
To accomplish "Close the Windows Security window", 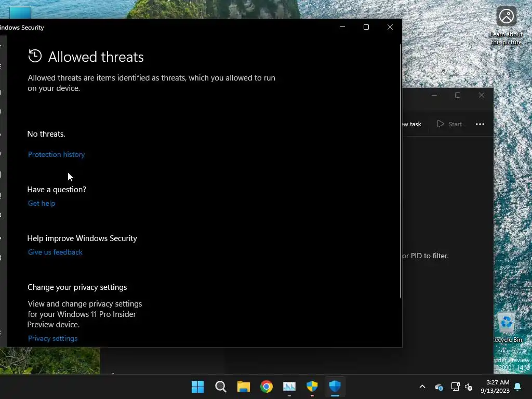I will [390, 27].
